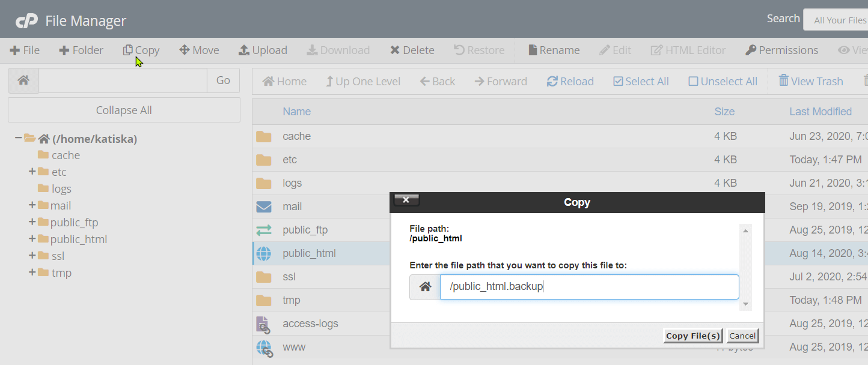Sort files by Name column

[x=297, y=112]
